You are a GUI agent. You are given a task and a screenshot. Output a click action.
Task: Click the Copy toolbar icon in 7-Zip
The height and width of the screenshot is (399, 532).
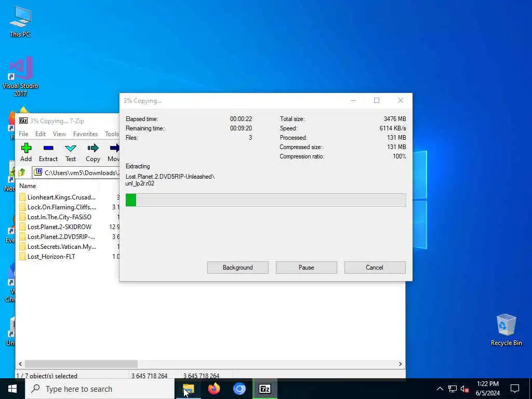[x=93, y=148]
